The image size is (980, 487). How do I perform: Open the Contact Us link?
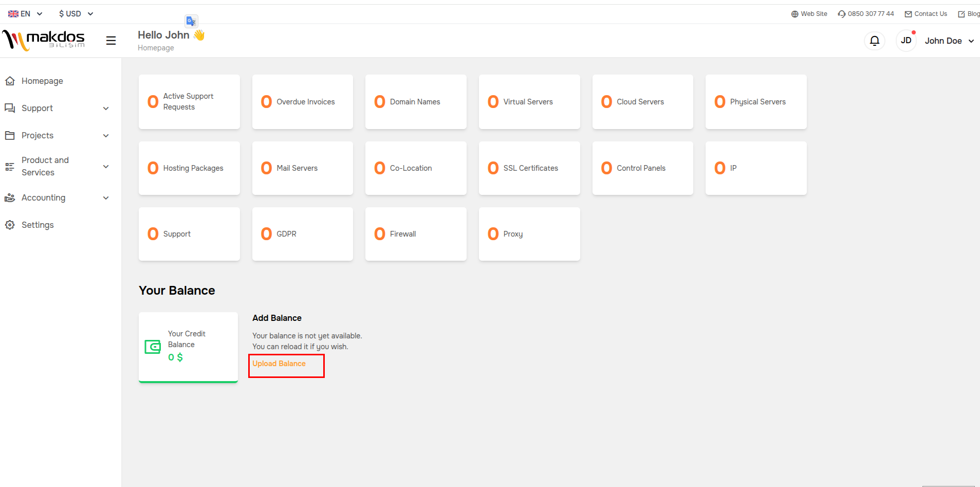tap(926, 14)
